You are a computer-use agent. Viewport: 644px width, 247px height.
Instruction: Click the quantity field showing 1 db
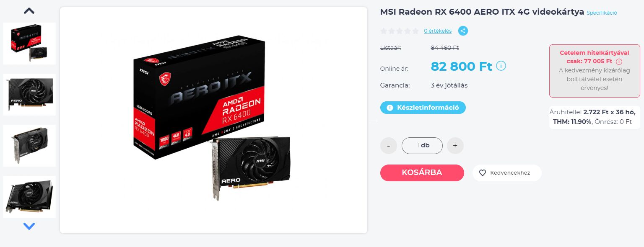click(422, 146)
